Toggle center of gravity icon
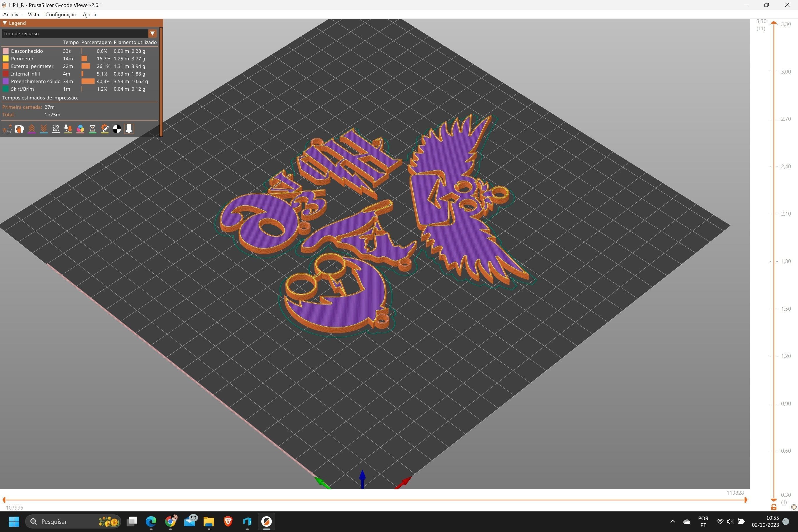 (x=117, y=129)
